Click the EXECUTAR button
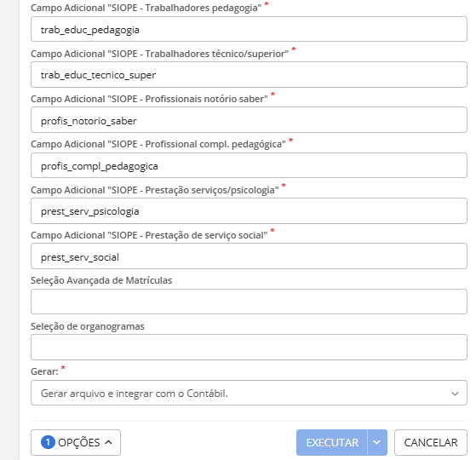Image resolution: width=476 pixels, height=460 pixels. [332, 442]
